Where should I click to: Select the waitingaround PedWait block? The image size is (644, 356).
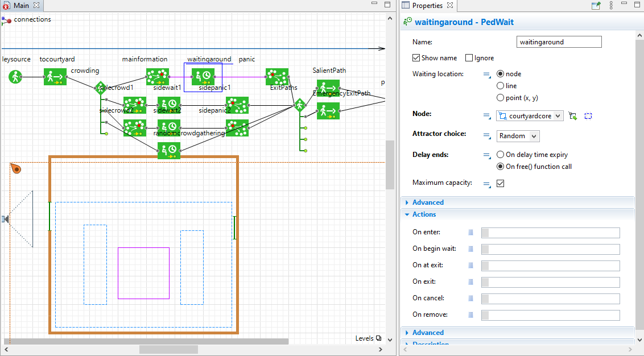[203, 77]
